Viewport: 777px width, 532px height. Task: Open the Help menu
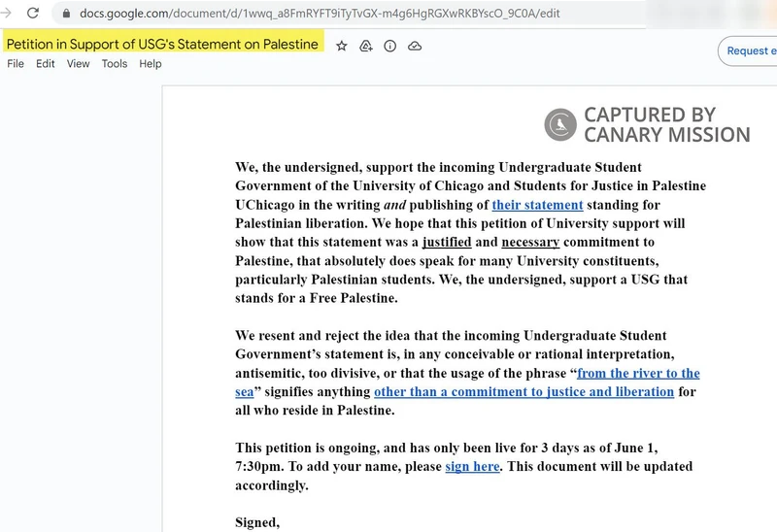pyautogui.click(x=151, y=64)
